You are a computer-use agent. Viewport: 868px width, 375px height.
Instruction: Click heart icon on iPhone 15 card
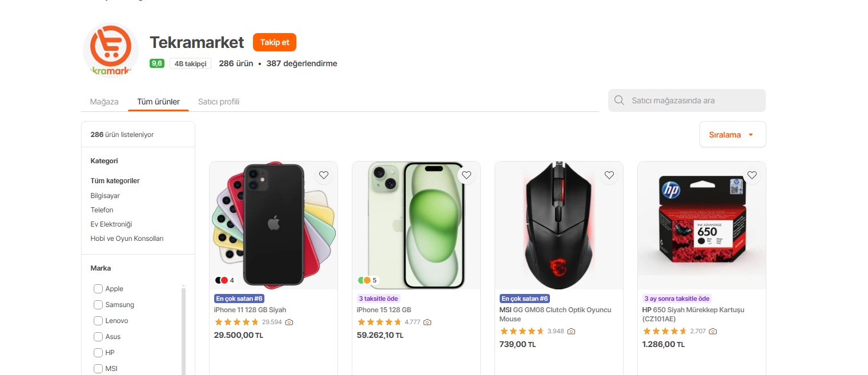(467, 175)
